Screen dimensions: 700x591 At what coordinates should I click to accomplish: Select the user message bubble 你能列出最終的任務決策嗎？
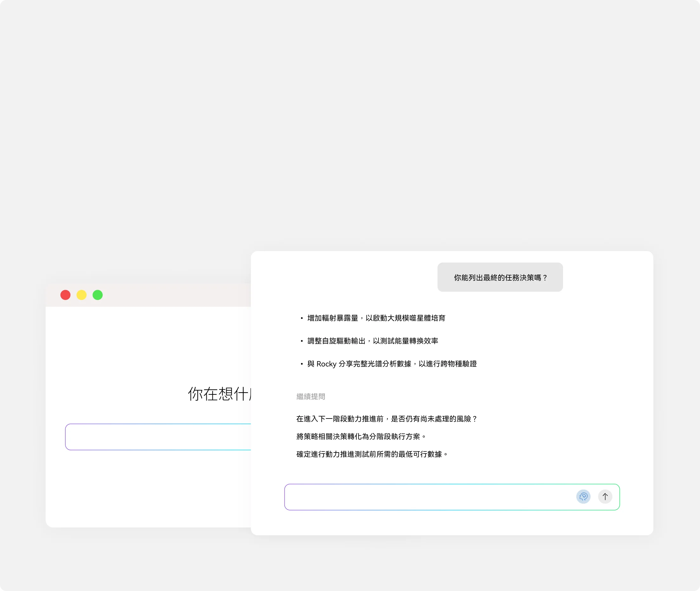[500, 277]
